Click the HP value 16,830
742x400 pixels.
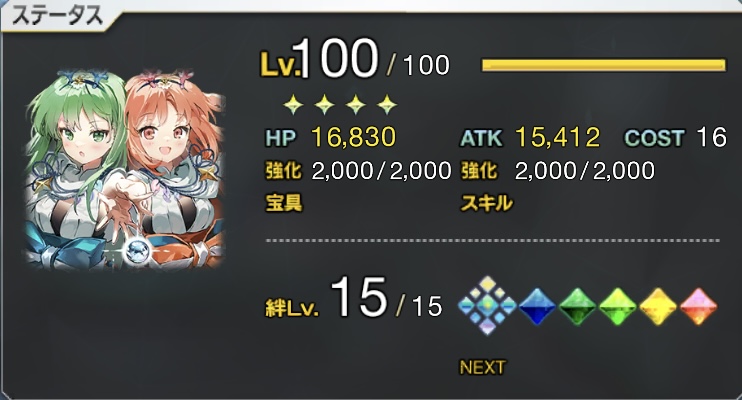coord(353,137)
